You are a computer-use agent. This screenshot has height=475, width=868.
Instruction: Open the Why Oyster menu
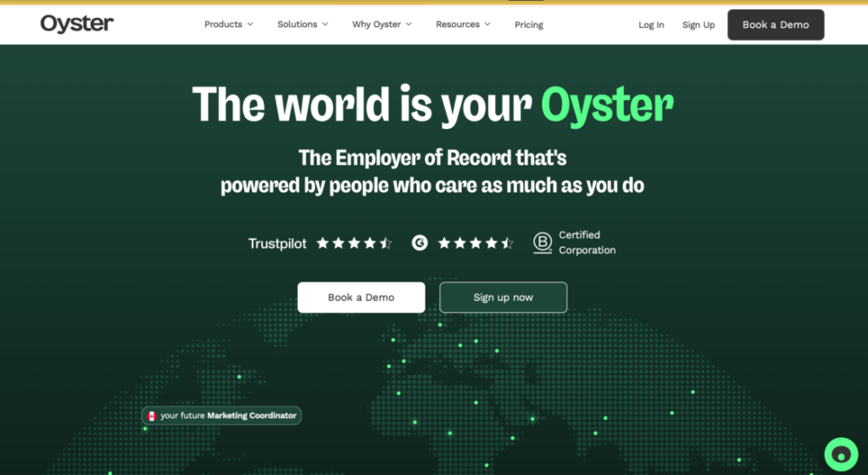[382, 25]
